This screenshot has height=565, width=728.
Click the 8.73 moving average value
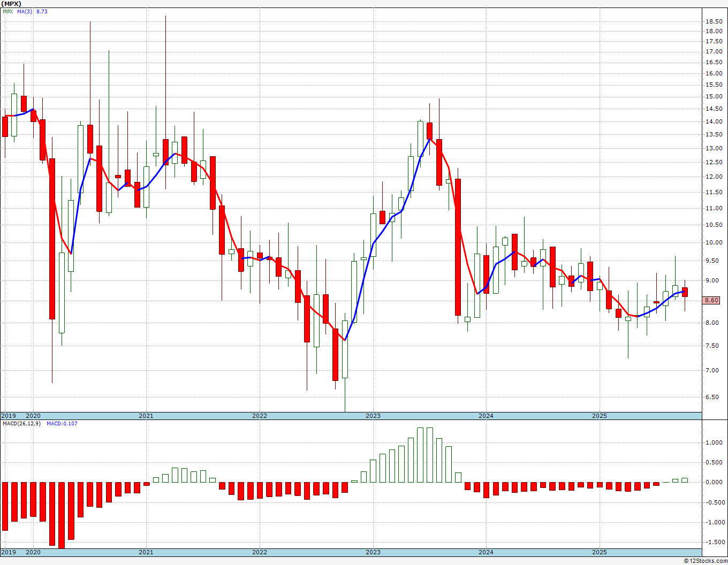coord(42,11)
